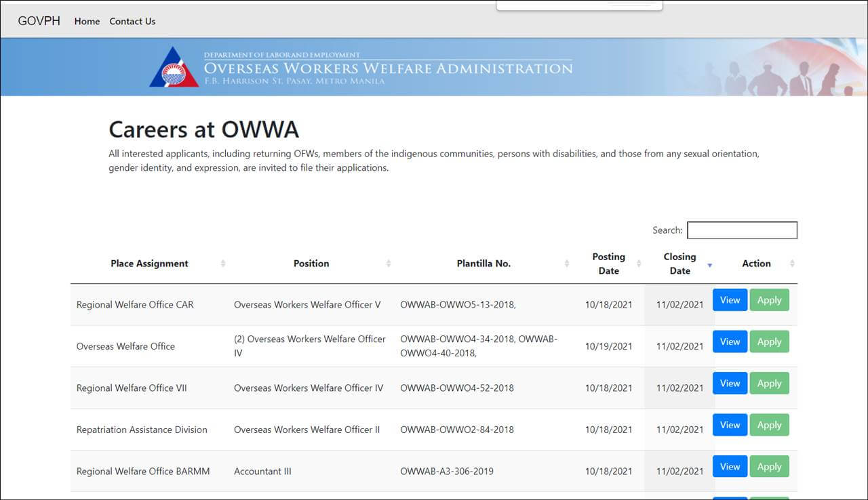Image resolution: width=868 pixels, height=500 pixels.
Task: Open the Contact Us page
Action: (132, 21)
